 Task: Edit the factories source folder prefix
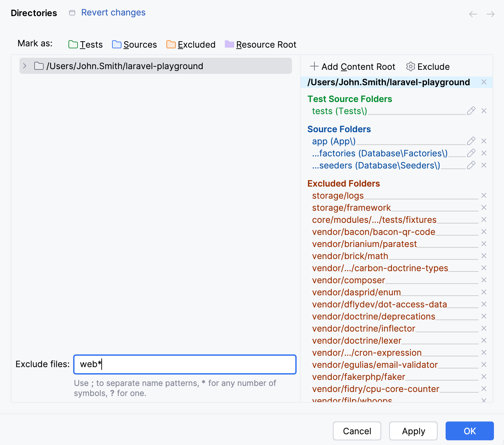[471, 153]
